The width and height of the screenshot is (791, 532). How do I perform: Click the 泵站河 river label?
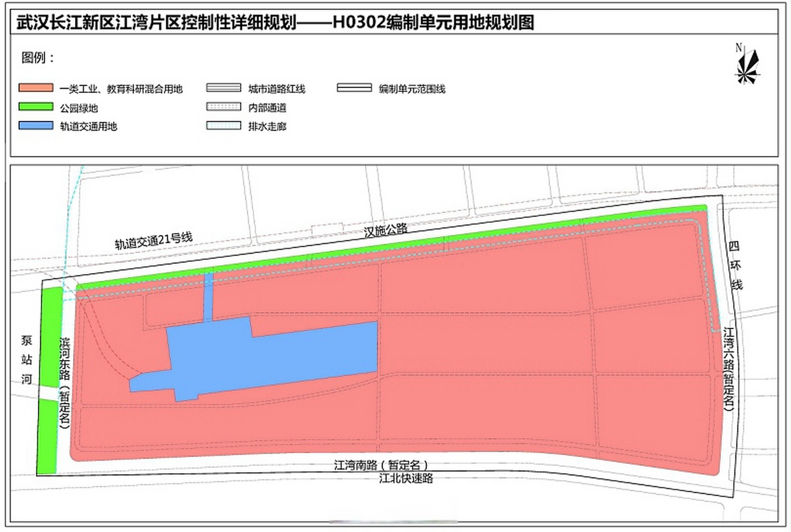[x=27, y=360]
